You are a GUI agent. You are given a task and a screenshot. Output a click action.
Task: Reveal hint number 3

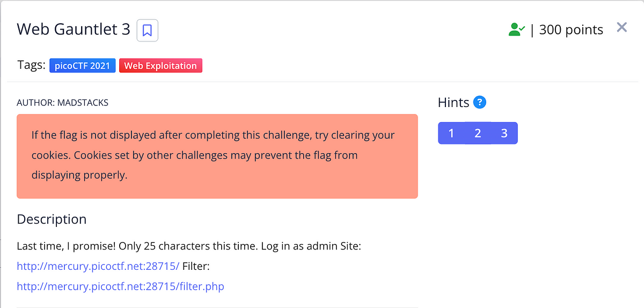point(504,133)
